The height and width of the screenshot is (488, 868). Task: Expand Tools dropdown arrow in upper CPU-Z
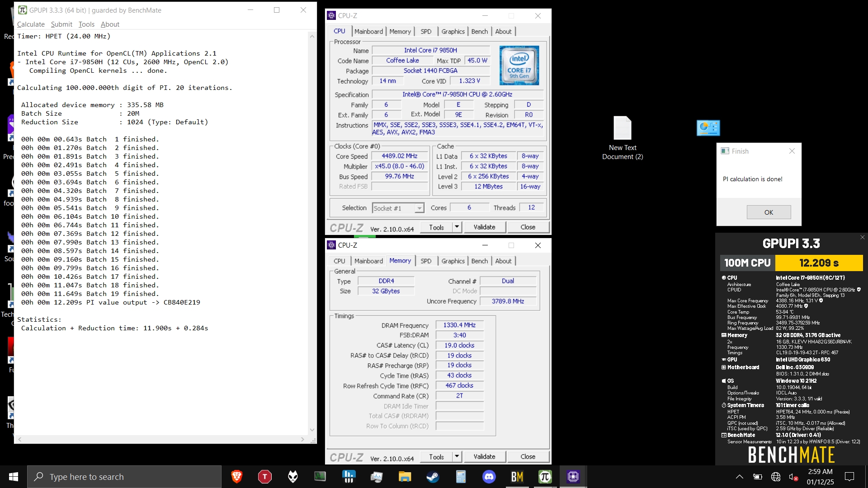coord(457,227)
